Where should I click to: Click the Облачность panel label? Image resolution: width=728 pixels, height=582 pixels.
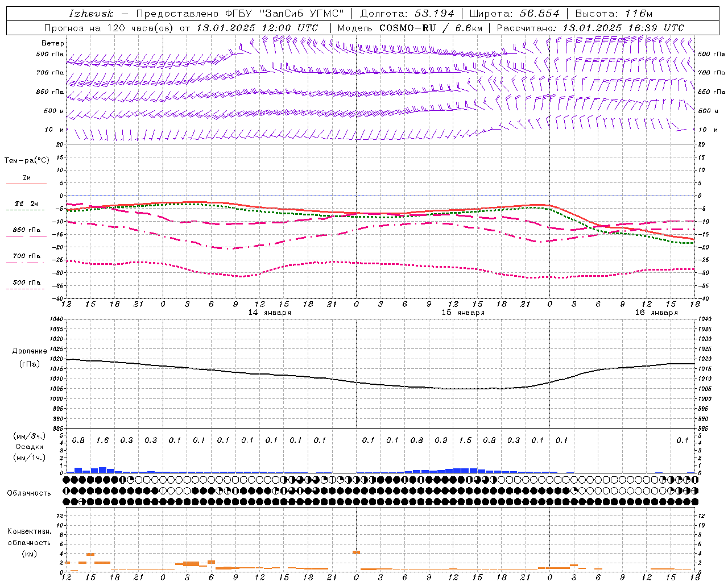pos(29,493)
